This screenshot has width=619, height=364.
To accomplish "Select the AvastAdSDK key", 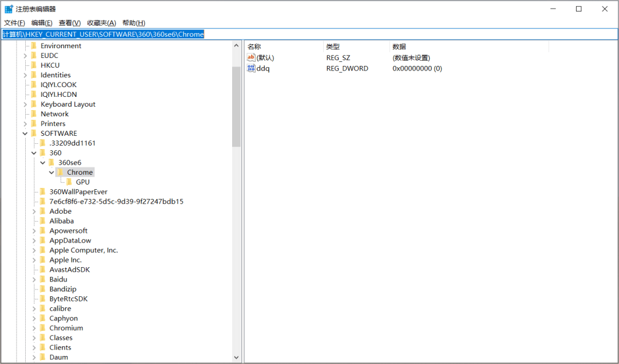I will click(x=69, y=269).
